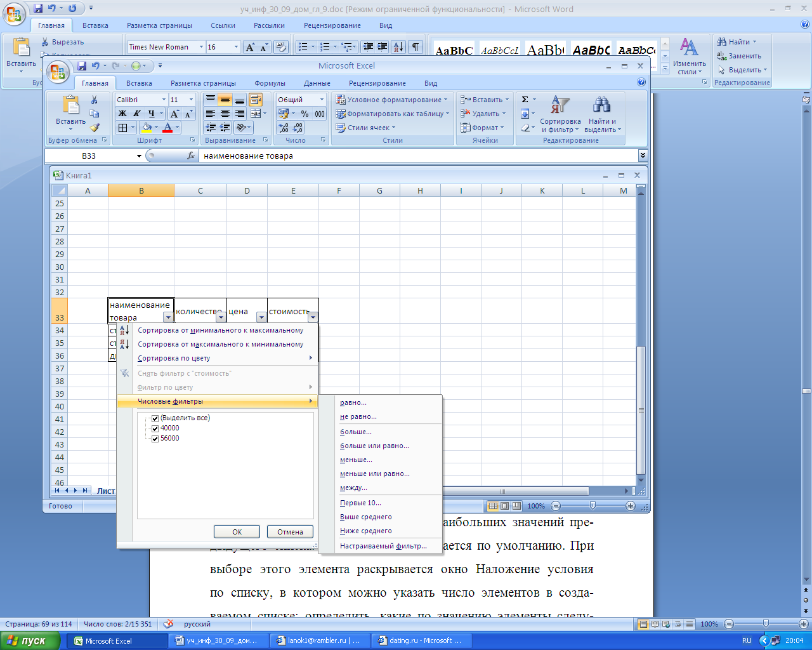Click the Format Painter brush in Excel

pyautogui.click(x=95, y=128)
